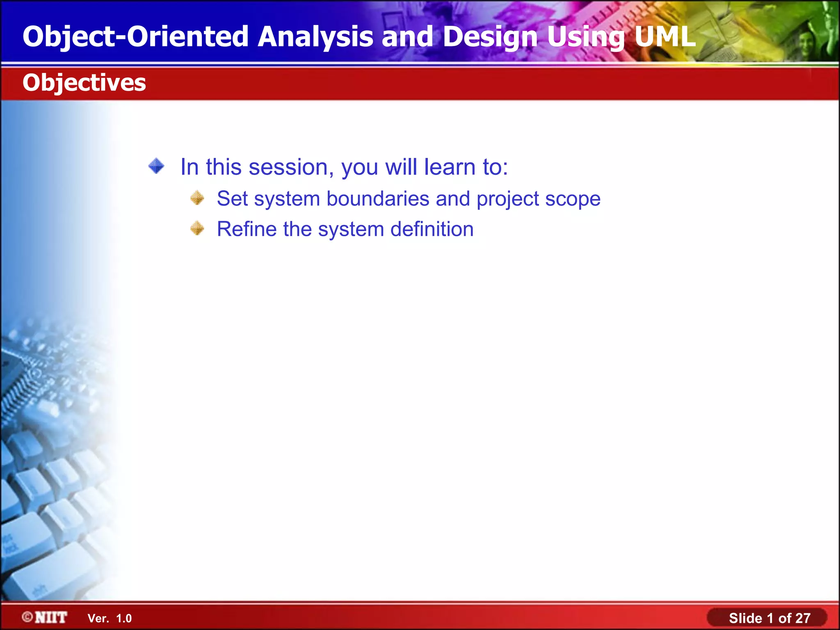The height and width of the screenshot is (630, 840).
Task: Click gold bullet next to Refine the system
Action: (197, 228)
